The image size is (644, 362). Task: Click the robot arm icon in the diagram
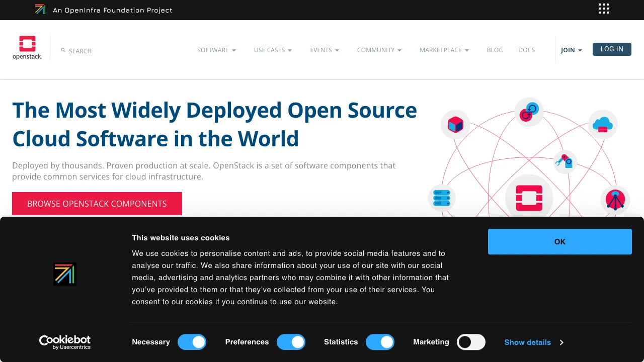point(565,162)
